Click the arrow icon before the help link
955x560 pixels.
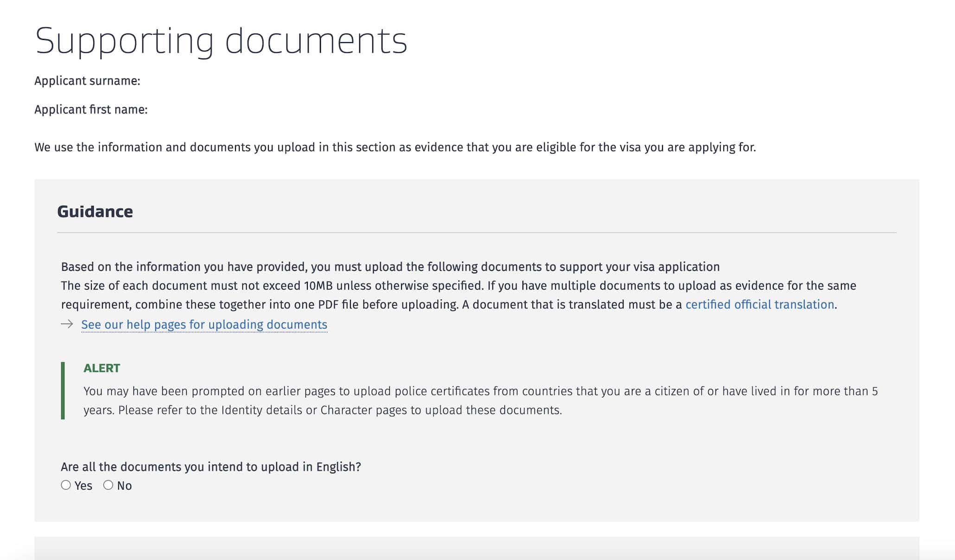pyautogui.click(x=65, y=325)
